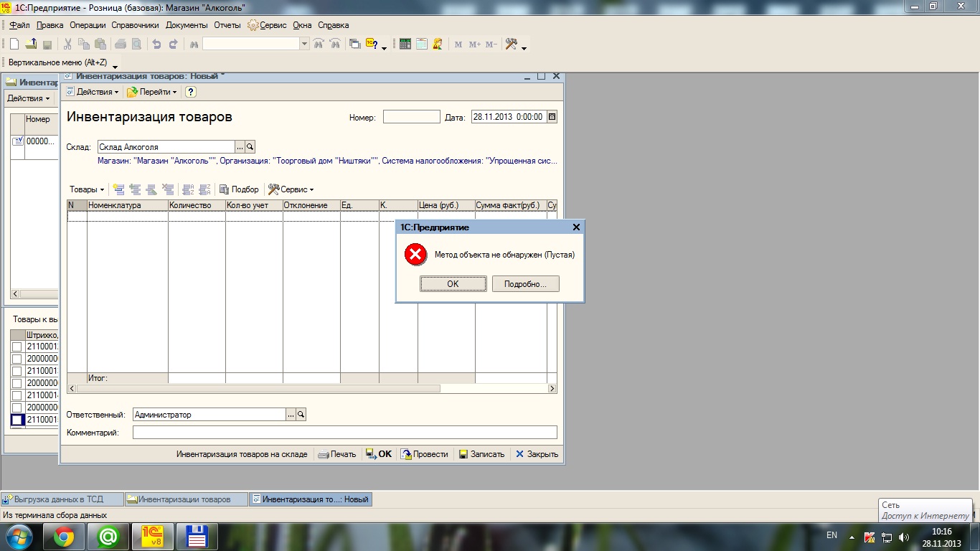This screenshot has width=980, height=551.
Task: Click the yellow question mark help icon in document form
Action: (191, 92)
